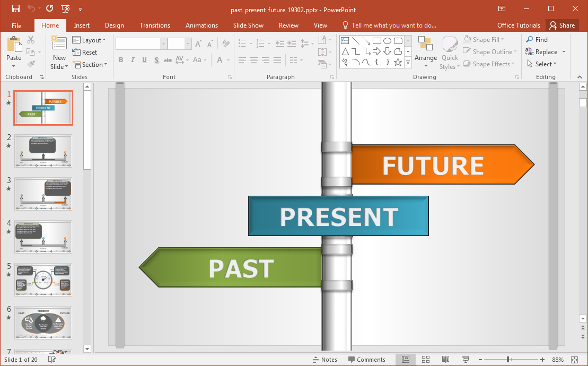Start Slide Show from status bar icon
The image size is (588, 366).
tap(466, 360)
